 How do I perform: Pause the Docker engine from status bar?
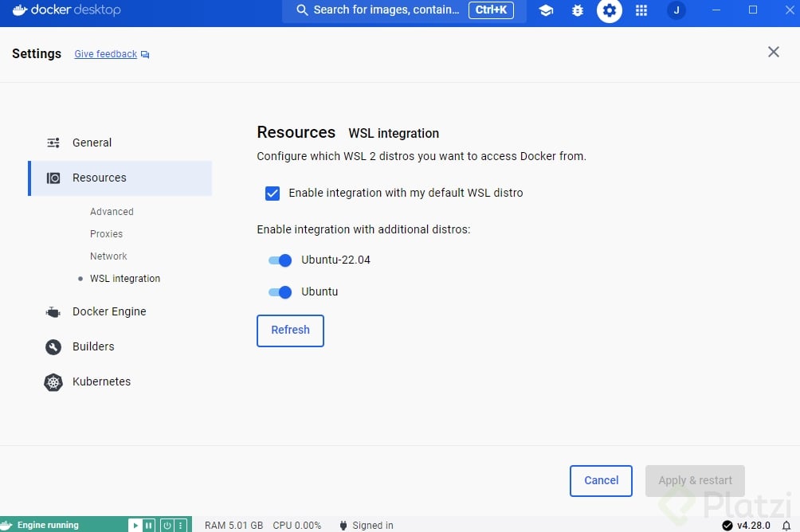tap(149, 526)
